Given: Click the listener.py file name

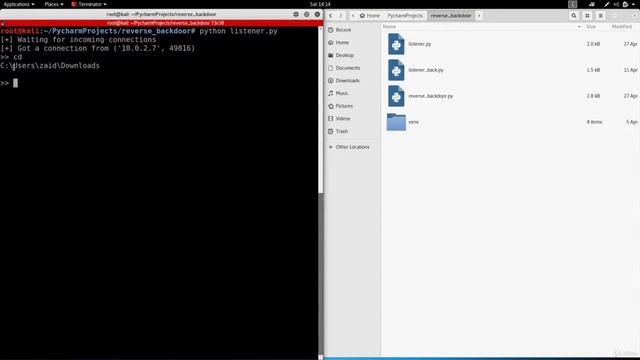Looking at the screenshot, I should [x=420, y=44].
